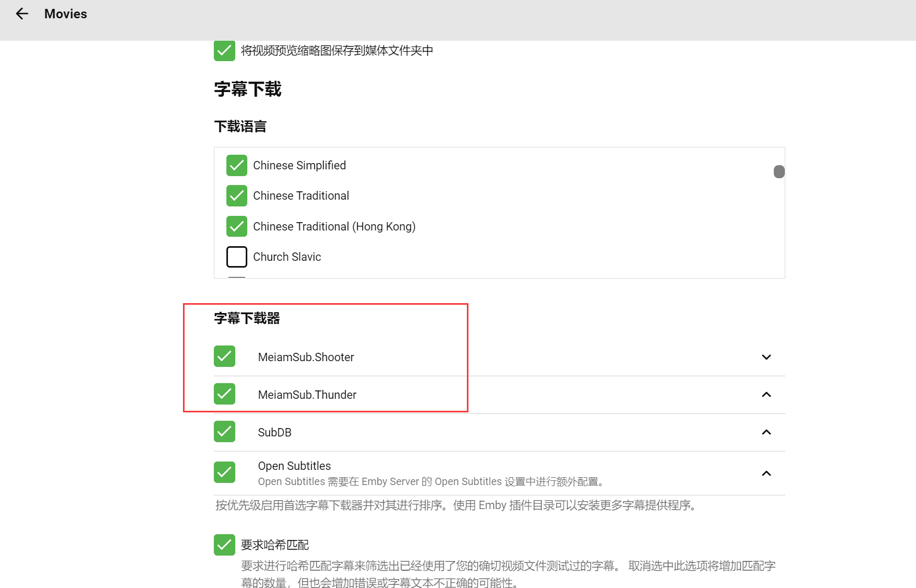
Task: Click the Chinese Simplified label
Action: click(x=300, y=165)
